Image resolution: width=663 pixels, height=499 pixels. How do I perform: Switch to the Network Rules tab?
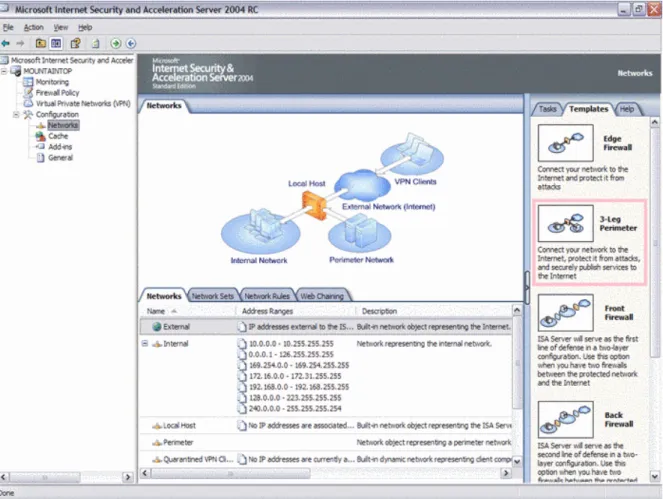point(267,296)
